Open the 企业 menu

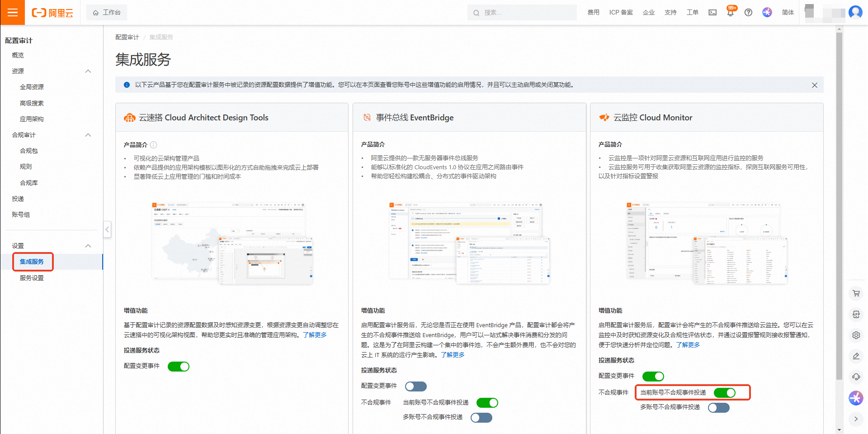[x=649, y=13]
